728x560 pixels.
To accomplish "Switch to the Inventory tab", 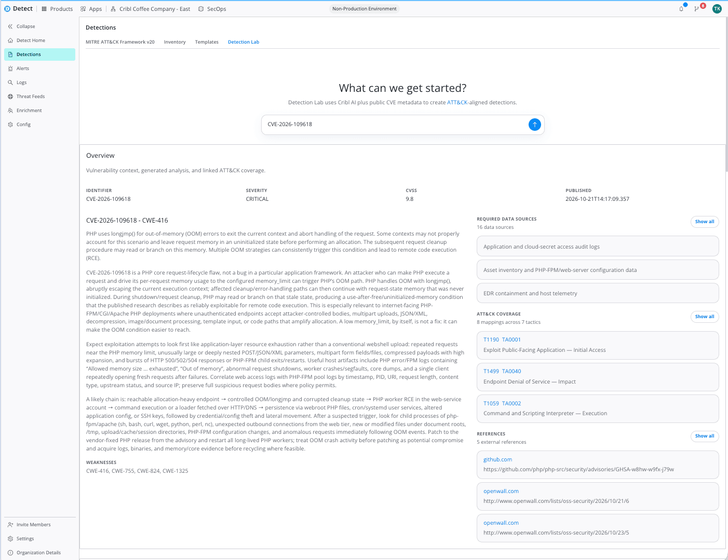I will [174, 42].
